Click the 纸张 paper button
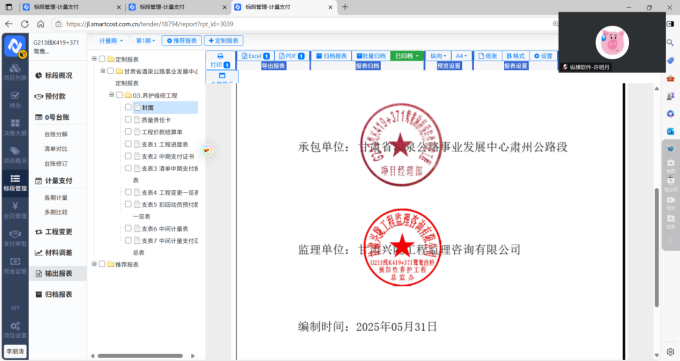The height and width of the screenshot is (361, 680). click(487, 56)
